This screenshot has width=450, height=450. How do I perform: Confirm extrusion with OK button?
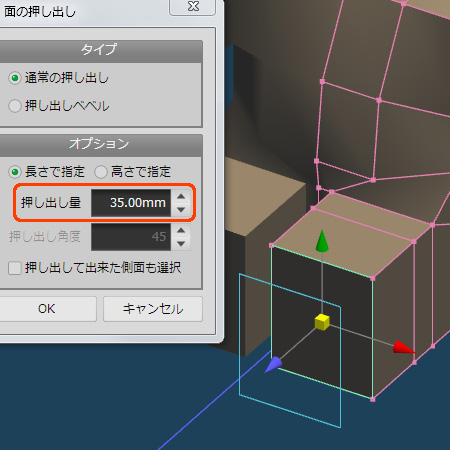47,309
